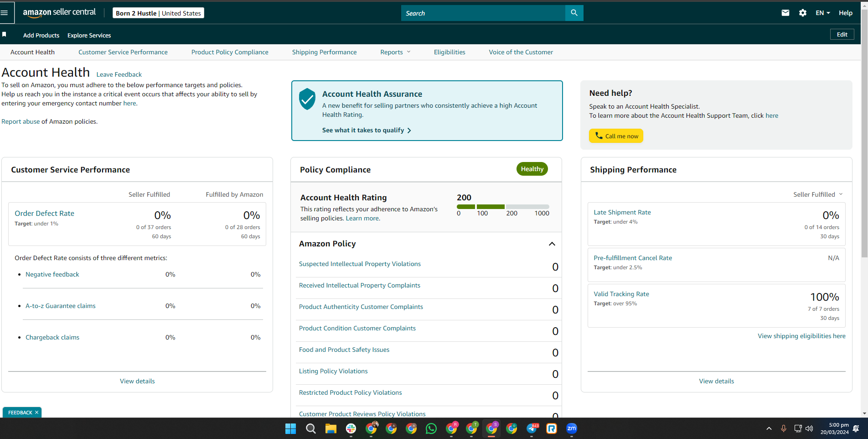
Task: Open Zoom from the taskbar
Action: pyautogui.click(x=572, y=429)
